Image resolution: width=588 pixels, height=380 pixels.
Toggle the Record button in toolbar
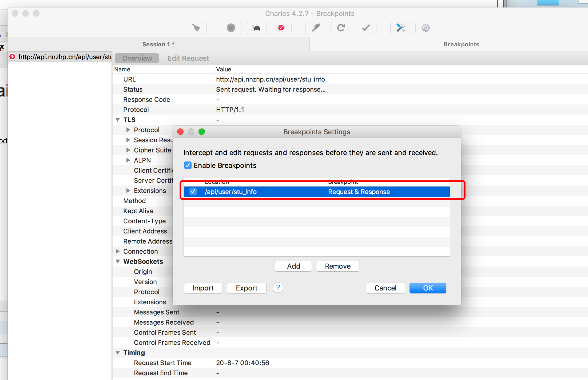click(231, 28)
